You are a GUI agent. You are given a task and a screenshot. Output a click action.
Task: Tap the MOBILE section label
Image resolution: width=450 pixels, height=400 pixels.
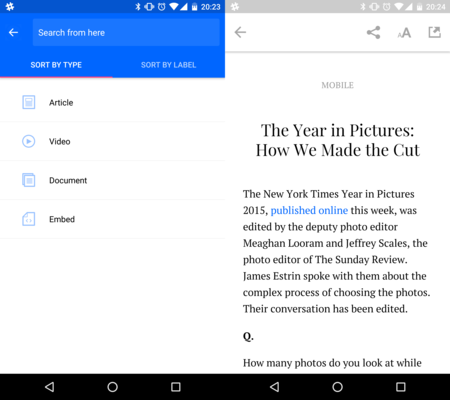tap(337, 85)
